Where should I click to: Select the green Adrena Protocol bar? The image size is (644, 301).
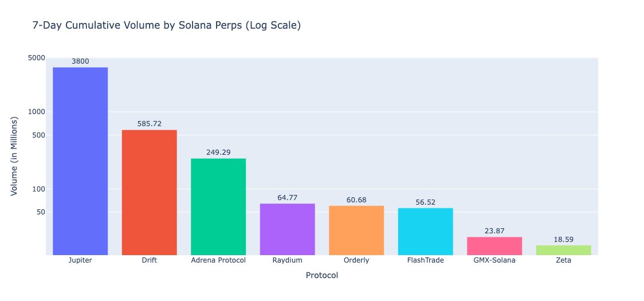coord(218,207)
